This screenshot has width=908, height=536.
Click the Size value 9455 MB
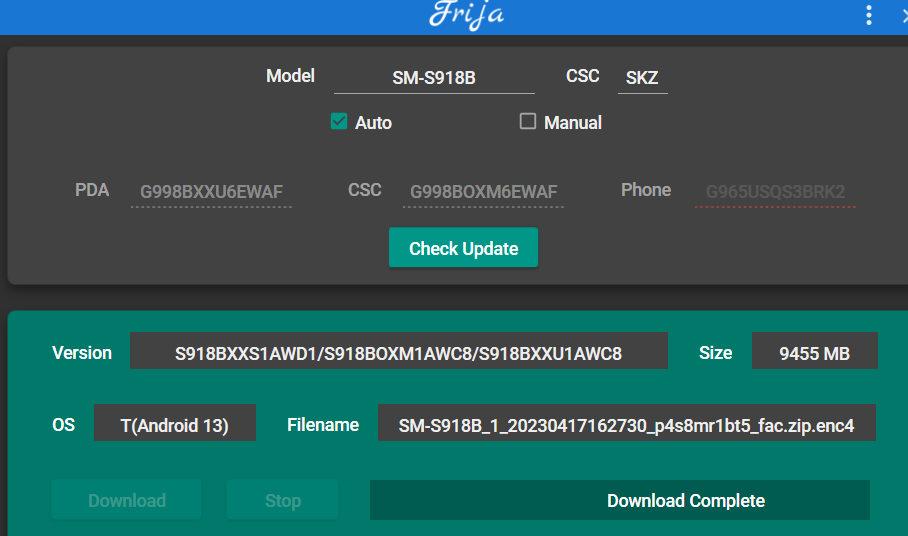[815, 351]
